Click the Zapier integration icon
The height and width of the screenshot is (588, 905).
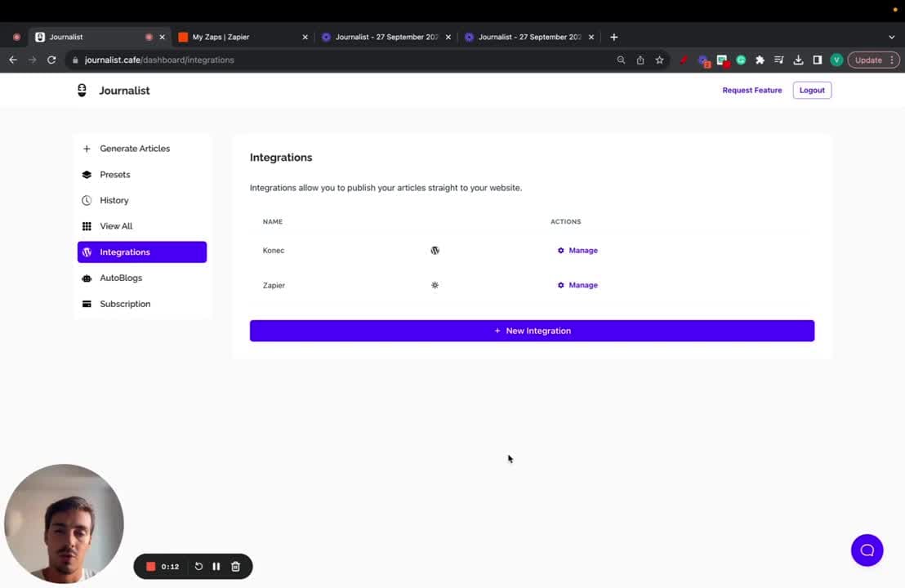(435, 285)
